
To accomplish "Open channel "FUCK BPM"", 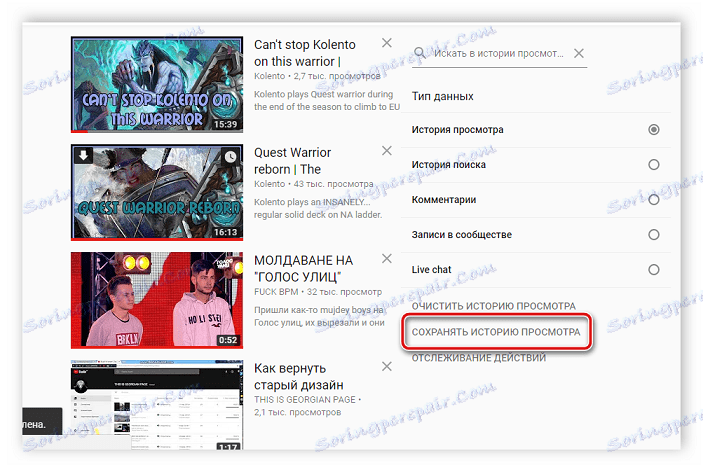I will [x=276, y=292].
